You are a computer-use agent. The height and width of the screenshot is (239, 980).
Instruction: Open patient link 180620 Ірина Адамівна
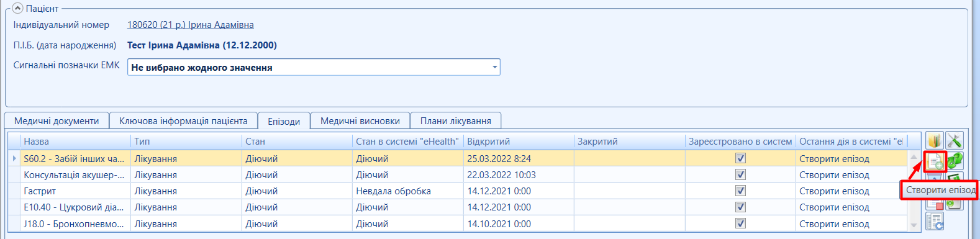click(191, 25)
